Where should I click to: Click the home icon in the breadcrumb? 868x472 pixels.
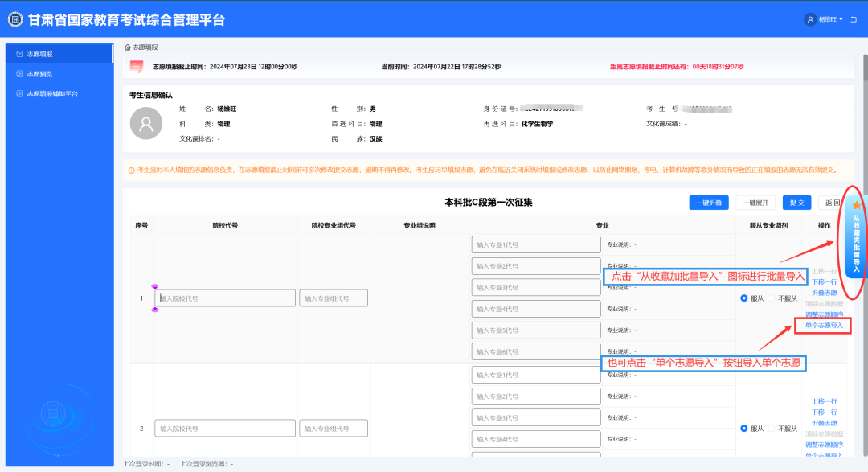coord(127,48)
